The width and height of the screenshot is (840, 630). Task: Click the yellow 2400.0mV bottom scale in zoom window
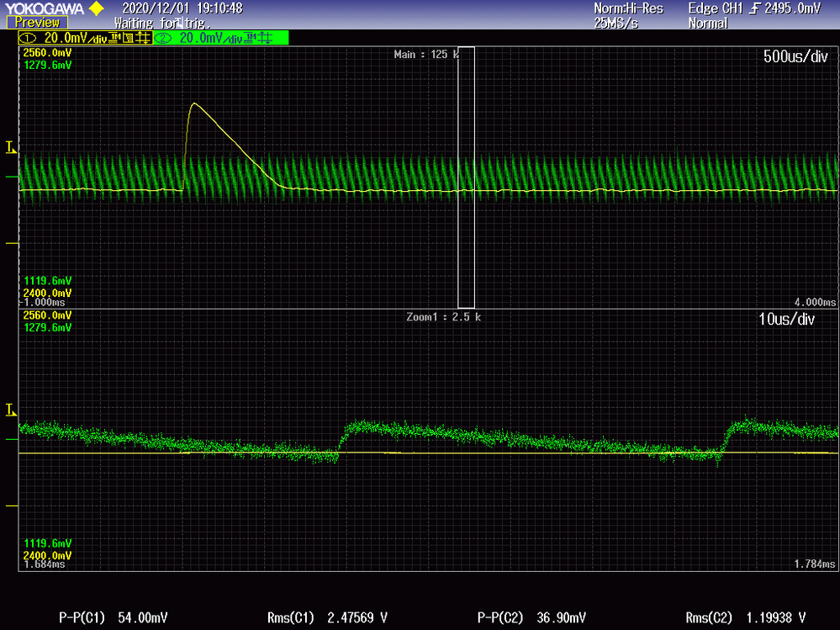pos(47,555)
